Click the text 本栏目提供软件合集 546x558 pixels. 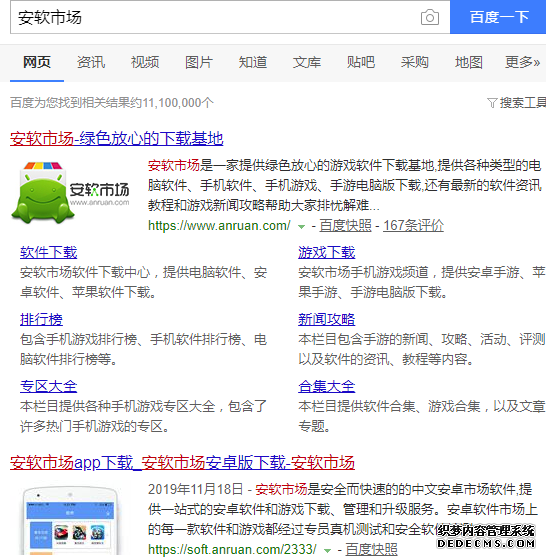(x=357, y=406)
